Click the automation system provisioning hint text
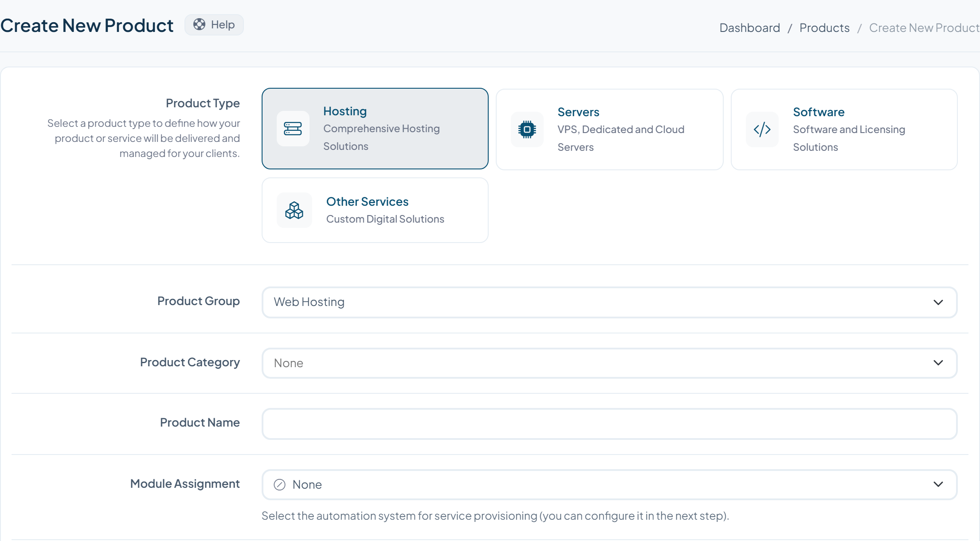The width and height of the screenshot is (980, 541). 495,516
